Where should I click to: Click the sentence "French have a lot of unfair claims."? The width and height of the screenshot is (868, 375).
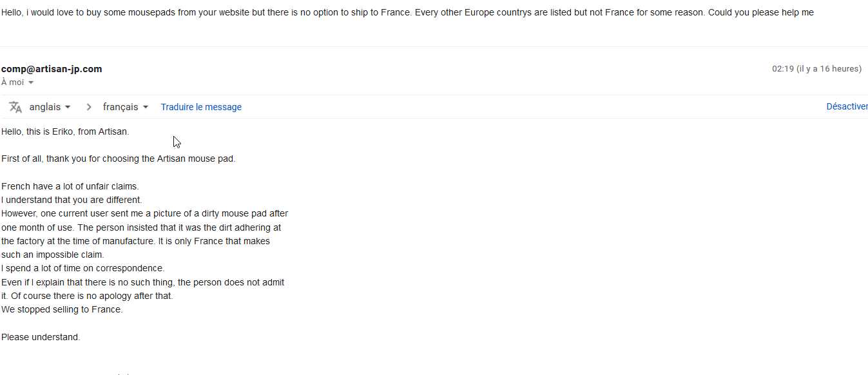click(70, 186)
